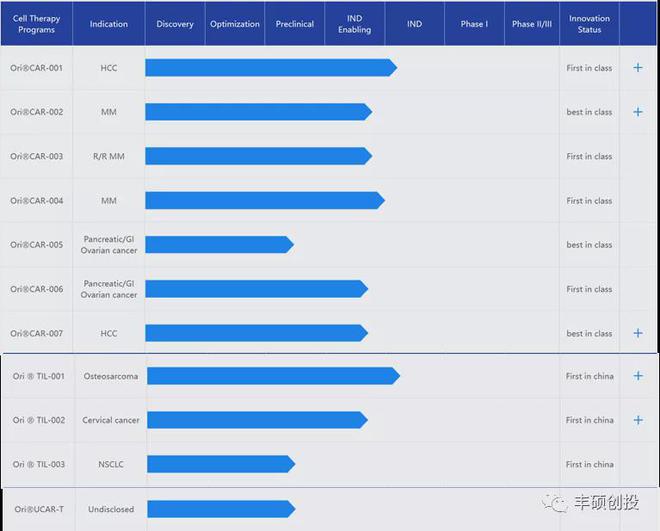Expand the Ori CAR-002 row plus icon

638,112
